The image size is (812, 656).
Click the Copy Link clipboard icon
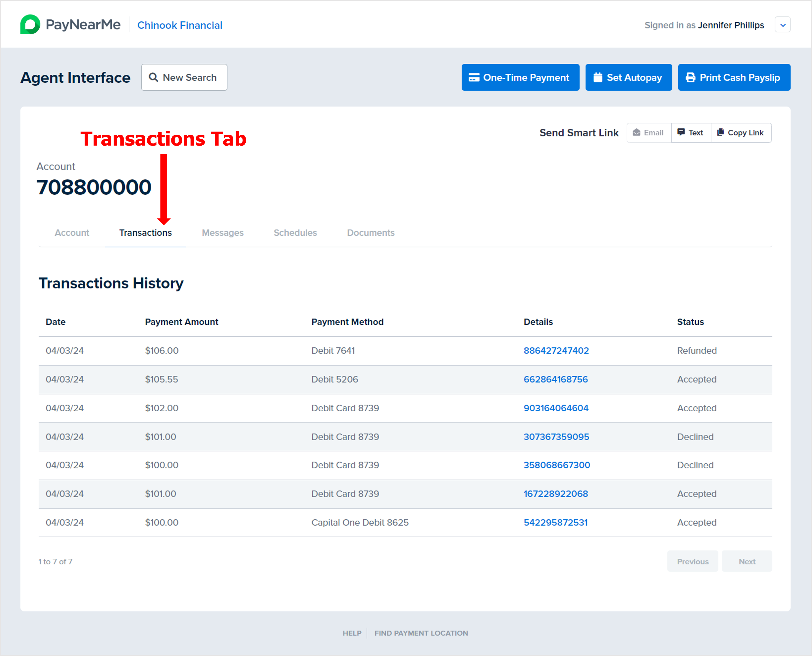[x=721, y=132]
